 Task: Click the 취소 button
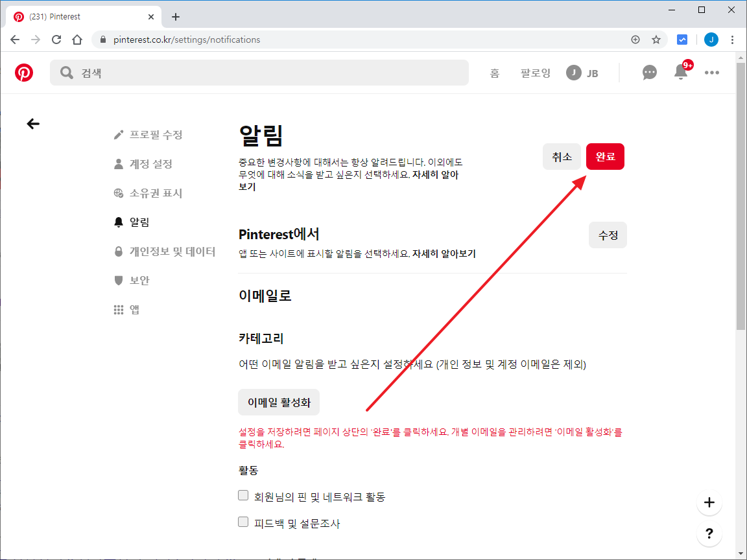click(x=562, y=157)
